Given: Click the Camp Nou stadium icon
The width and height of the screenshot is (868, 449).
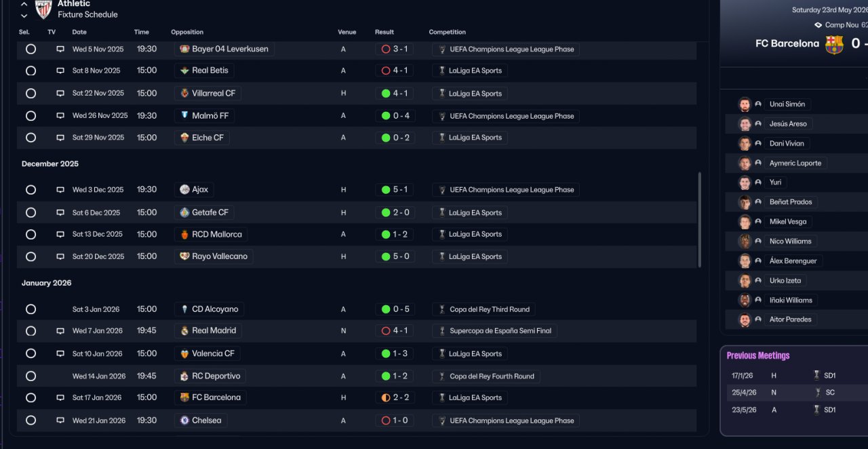Looking at the screenshot, I should click(x=818, y=25).
